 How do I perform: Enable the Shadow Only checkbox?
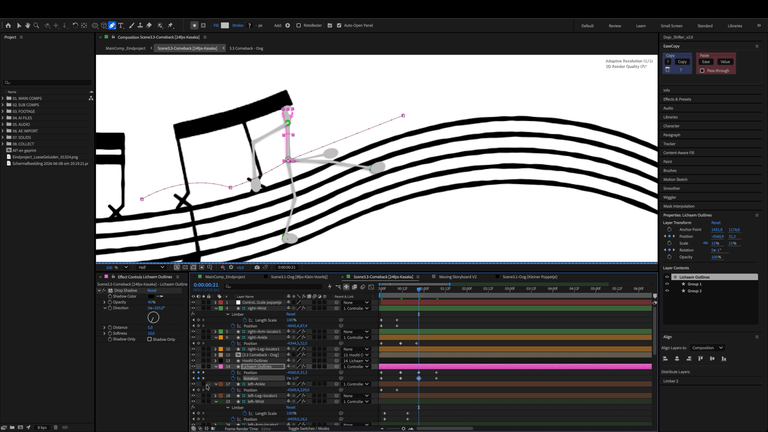[x=149, y=339]
